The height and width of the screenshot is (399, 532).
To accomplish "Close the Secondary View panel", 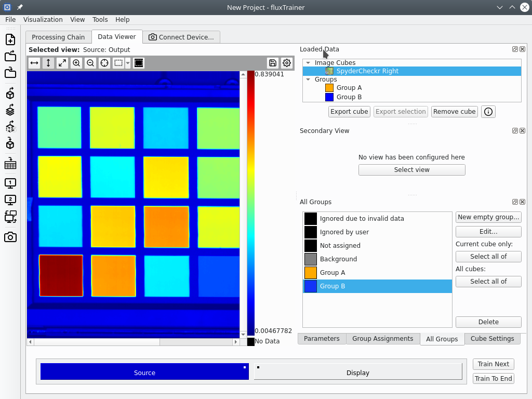I will point(523,130).
